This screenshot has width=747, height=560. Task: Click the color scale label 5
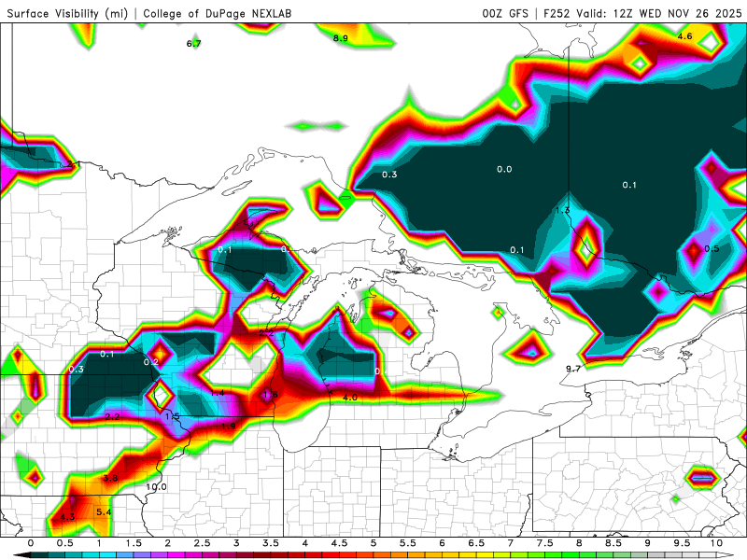[373, 543]
